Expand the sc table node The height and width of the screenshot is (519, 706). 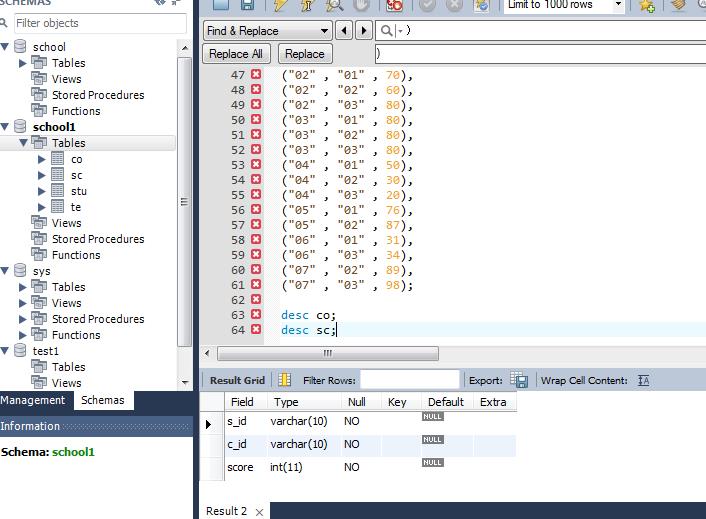41,175
